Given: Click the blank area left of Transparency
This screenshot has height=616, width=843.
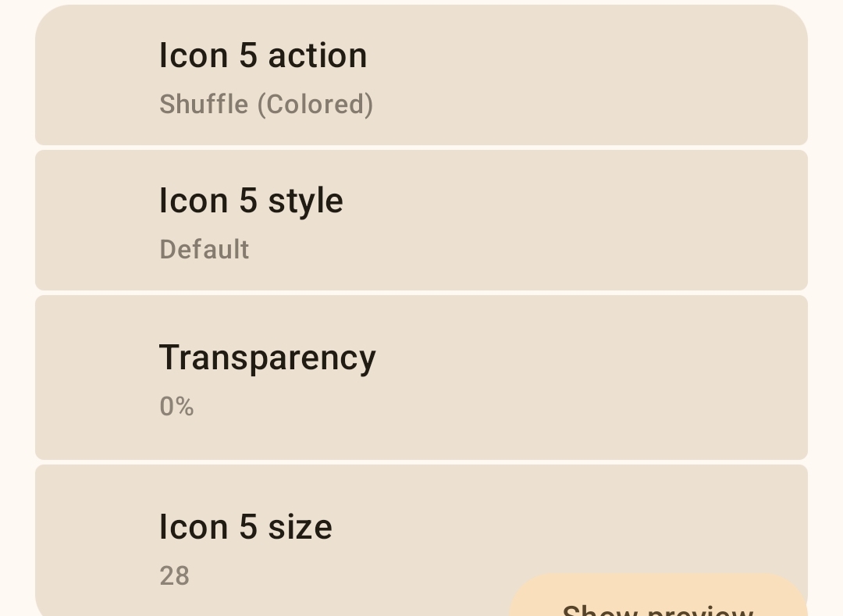Looking at the screenshot, I should tap(94, 377).
